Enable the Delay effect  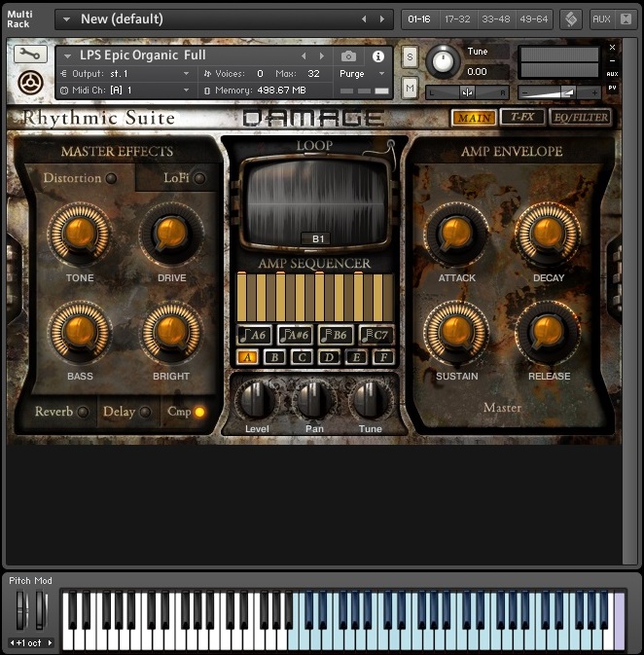click(x=145, y=412)
